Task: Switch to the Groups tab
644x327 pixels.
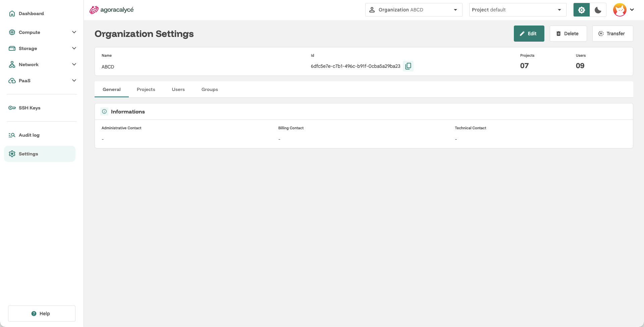Action: pyautogui.click(x=210, y=89)
